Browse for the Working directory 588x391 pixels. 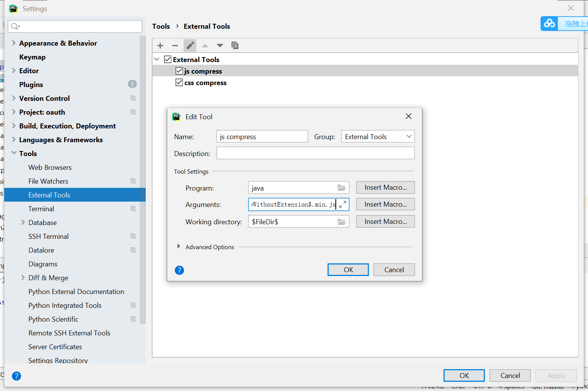coord(342,221)
